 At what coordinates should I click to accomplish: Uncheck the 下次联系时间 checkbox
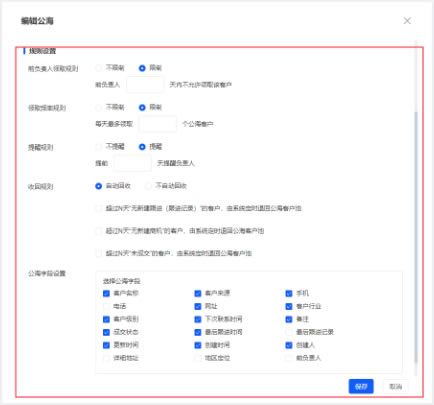[x=198, y=319]
